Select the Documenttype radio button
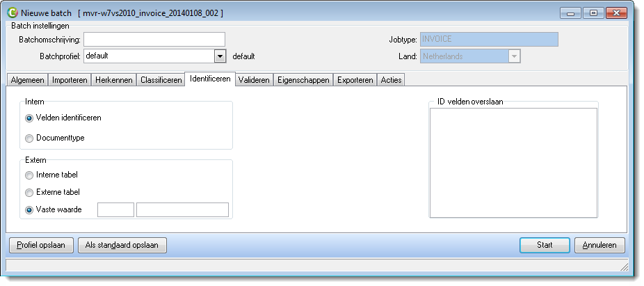The height and width of the screenshot is (286, 644). 29,138
